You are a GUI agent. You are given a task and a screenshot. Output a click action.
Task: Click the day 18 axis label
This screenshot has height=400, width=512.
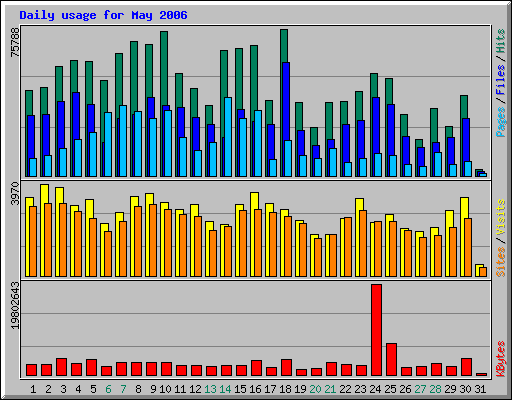[285, 389]
